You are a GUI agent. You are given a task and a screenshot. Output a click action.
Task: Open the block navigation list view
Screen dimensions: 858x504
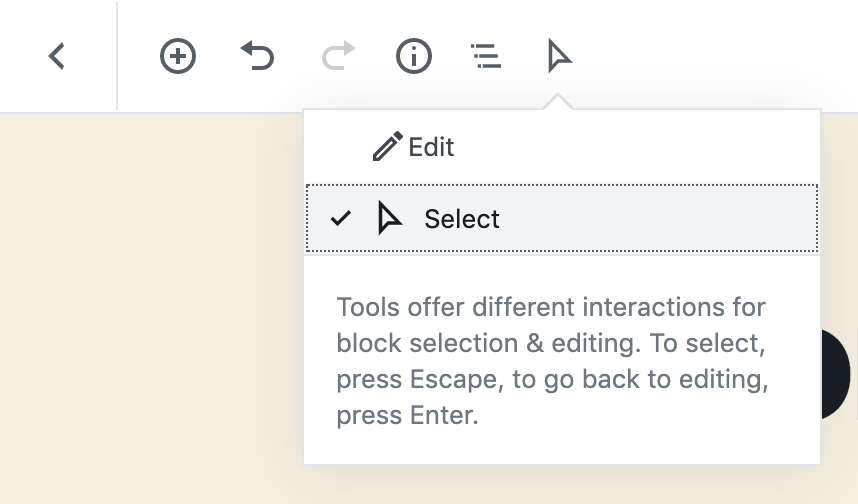(486, 56)
